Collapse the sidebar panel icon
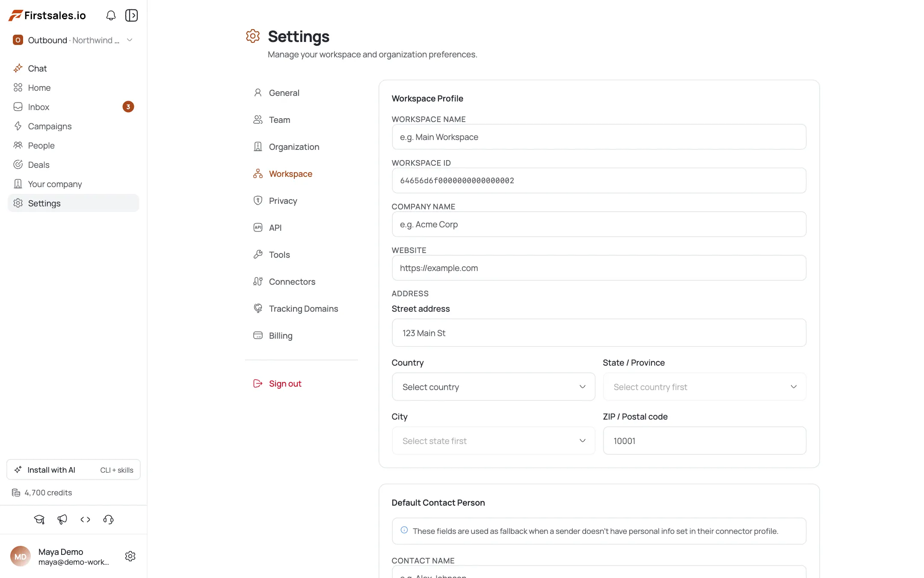The image size is (924, 578). 131,15
